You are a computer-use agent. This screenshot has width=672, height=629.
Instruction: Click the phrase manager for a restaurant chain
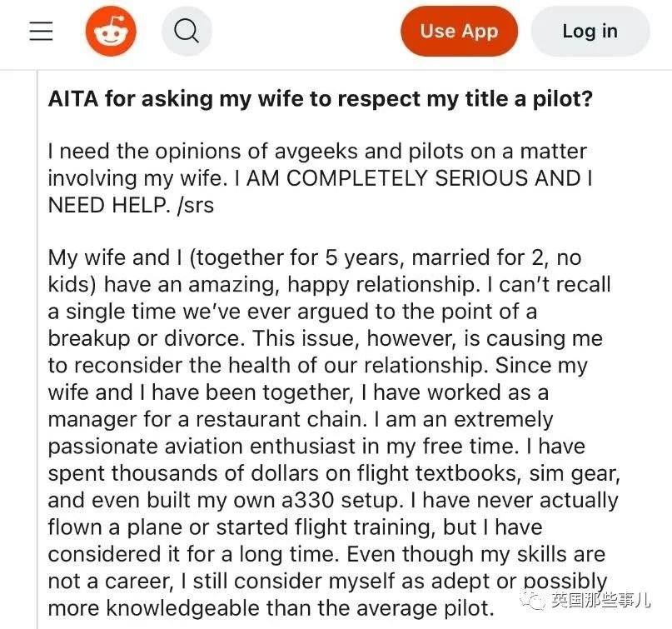click(x=206, y=420)
